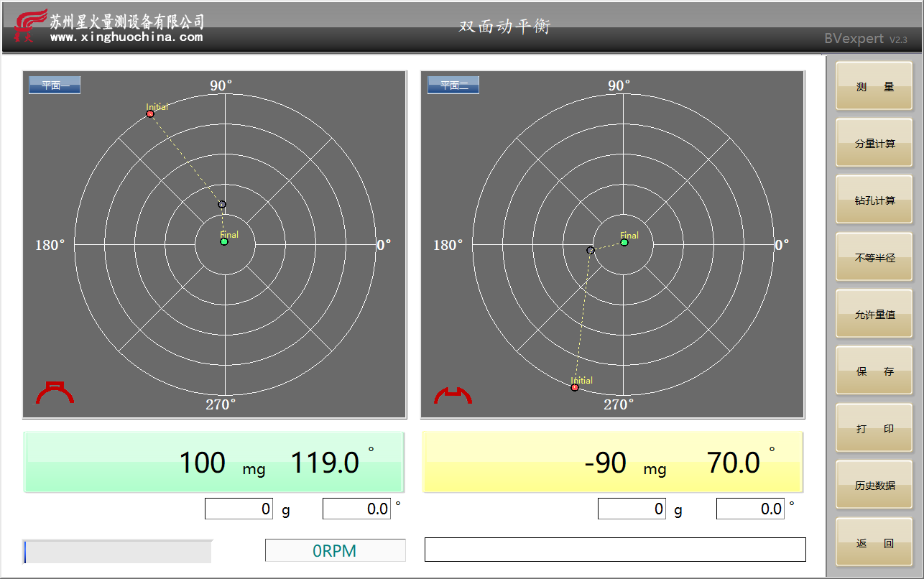The image size is (924, 579).
Task: Click the black intermediate marker in plane two
Action: [x=591, y=250]
